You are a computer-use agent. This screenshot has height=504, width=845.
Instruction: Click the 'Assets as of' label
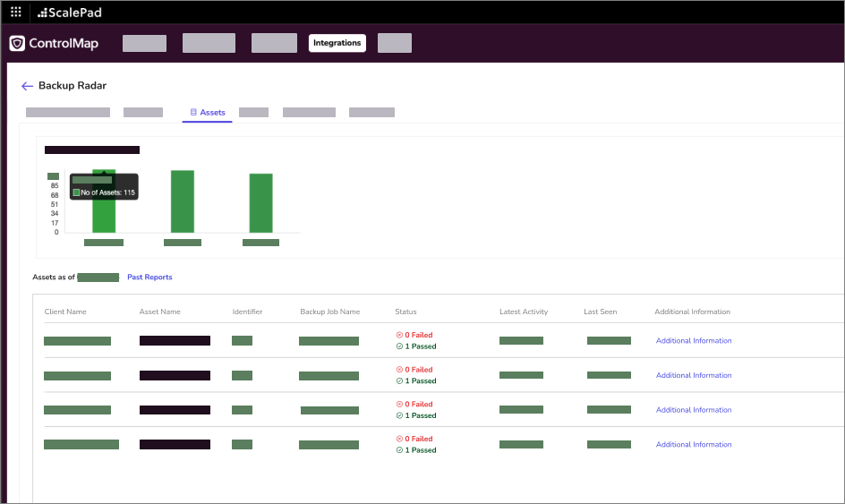pyautogui.click(x=54, y=277)
